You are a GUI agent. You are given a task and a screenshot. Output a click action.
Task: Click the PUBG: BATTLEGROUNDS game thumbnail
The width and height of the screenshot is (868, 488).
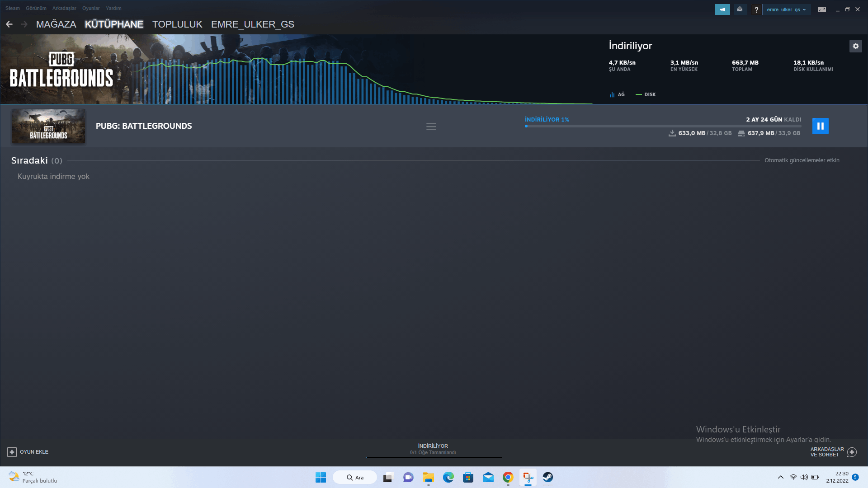(x=48, y=126)
